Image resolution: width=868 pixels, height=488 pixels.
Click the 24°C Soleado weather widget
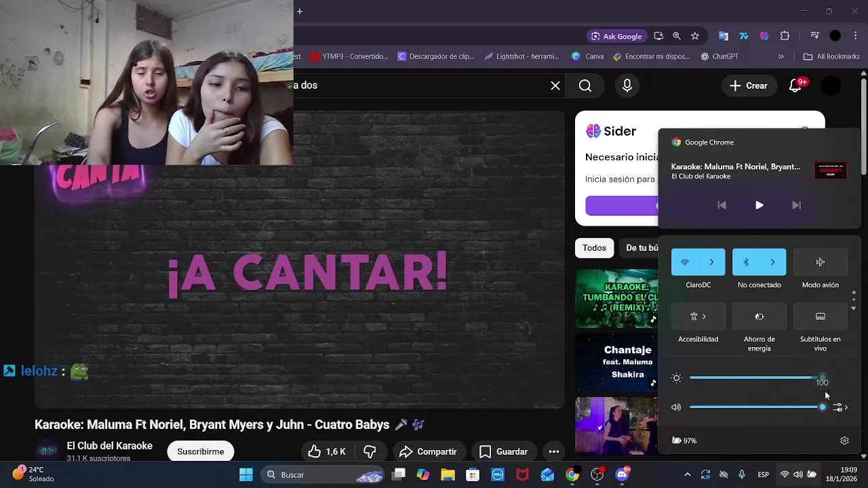tap(32, 474)
